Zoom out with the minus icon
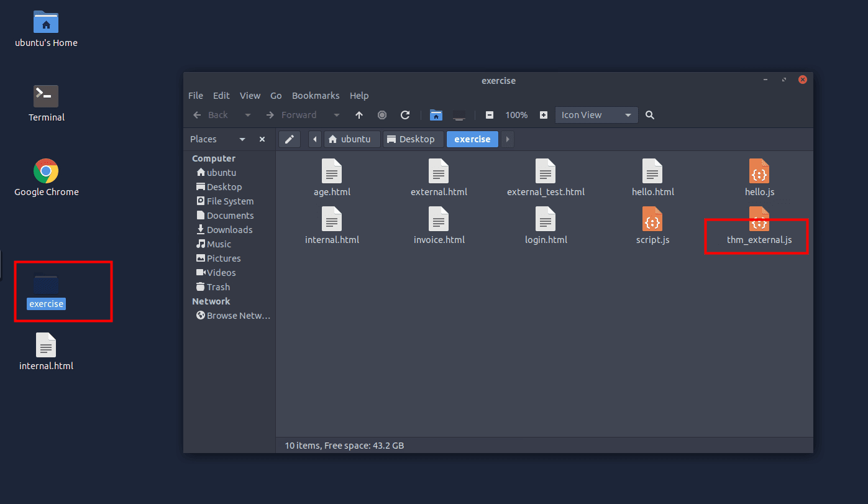 (x=490, y=115)
